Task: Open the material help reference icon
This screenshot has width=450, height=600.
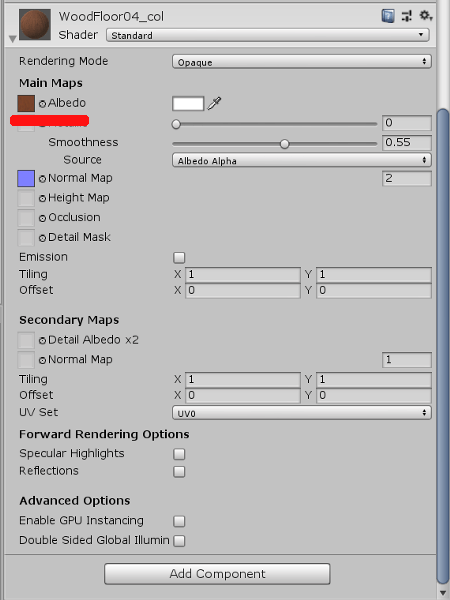Action: coord(388,16)
